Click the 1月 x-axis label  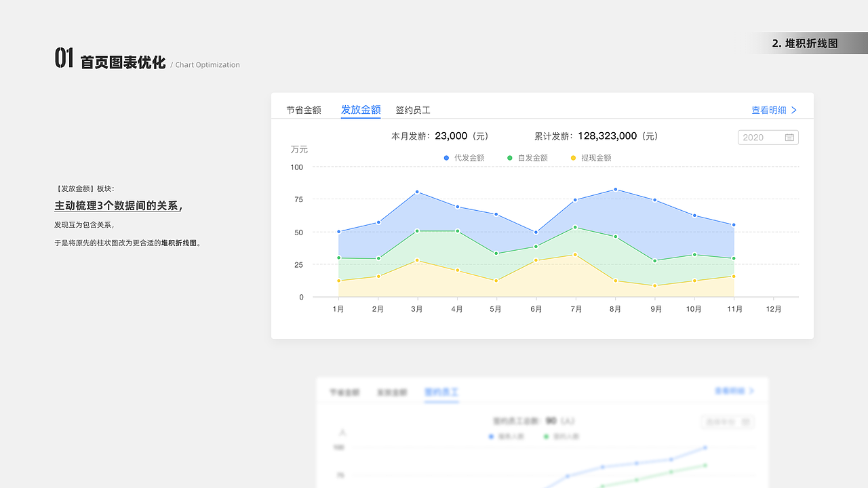click(338, 309)
